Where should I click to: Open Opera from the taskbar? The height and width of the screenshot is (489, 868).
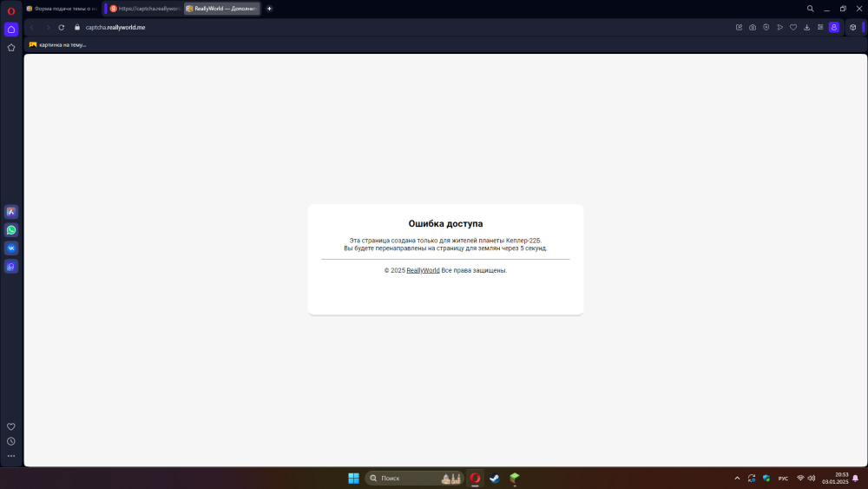pos(475,478)
